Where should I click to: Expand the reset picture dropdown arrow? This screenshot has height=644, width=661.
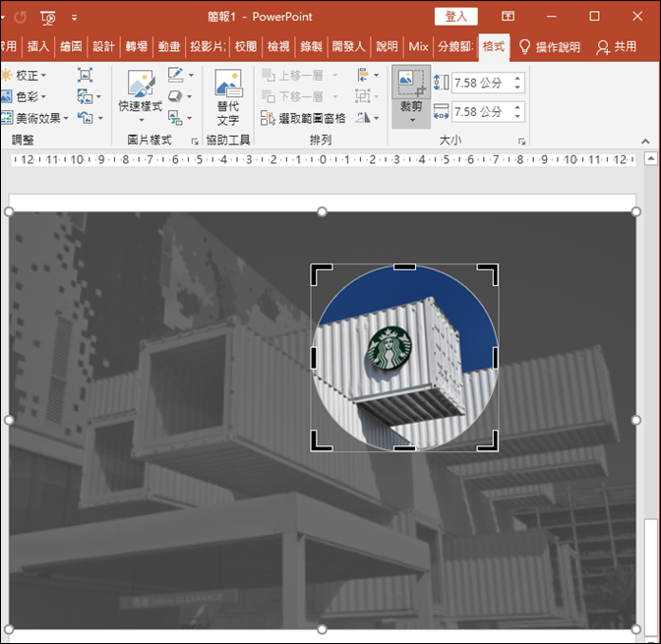coord(100,118)
